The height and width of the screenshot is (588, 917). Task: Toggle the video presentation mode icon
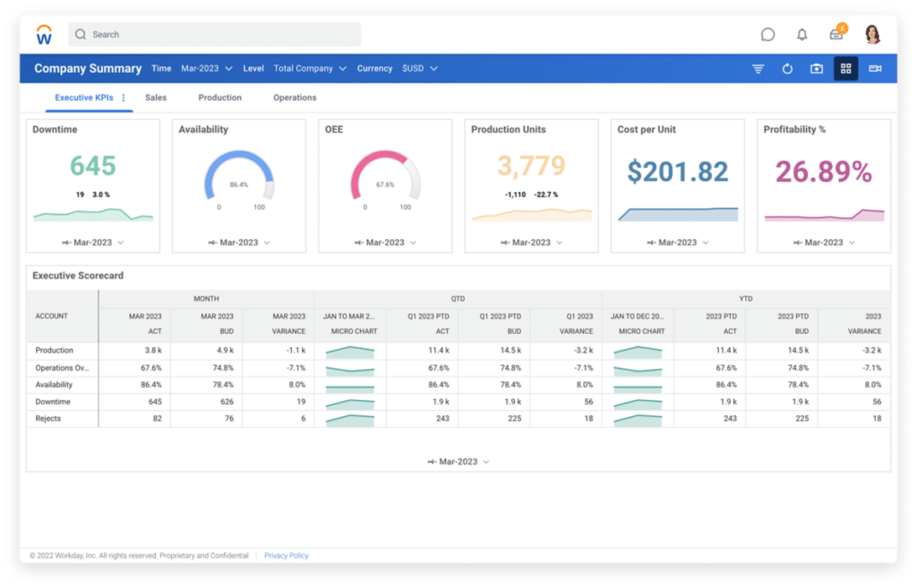coord(875,69)
